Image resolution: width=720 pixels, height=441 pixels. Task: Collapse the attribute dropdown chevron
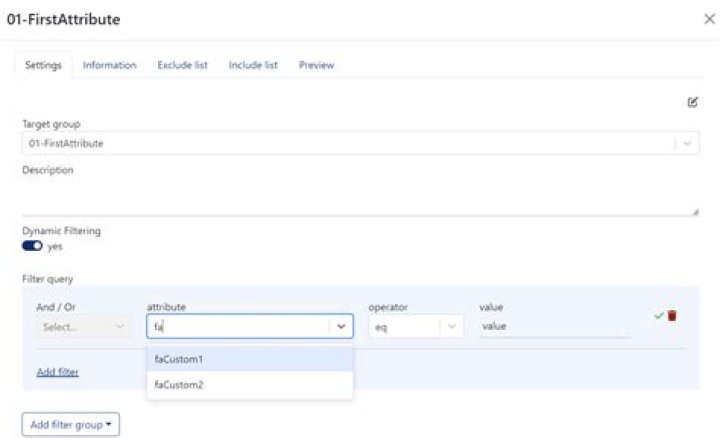341,326
